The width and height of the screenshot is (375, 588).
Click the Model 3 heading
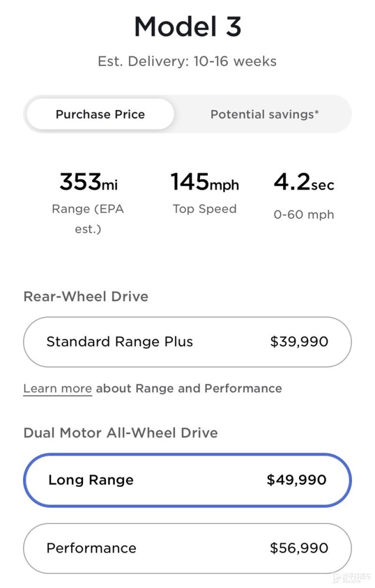coord(187,27)
